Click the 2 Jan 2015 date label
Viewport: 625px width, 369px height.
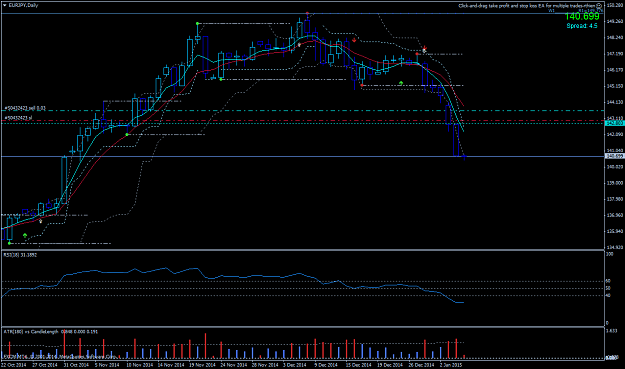(451, 365)
